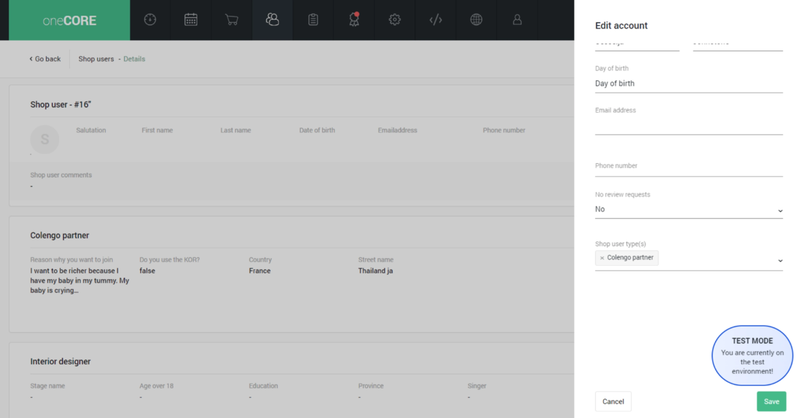Open the calendar icon in top navigation
The width and height of the screenshot is (800, 418).
tap(191, 20)
